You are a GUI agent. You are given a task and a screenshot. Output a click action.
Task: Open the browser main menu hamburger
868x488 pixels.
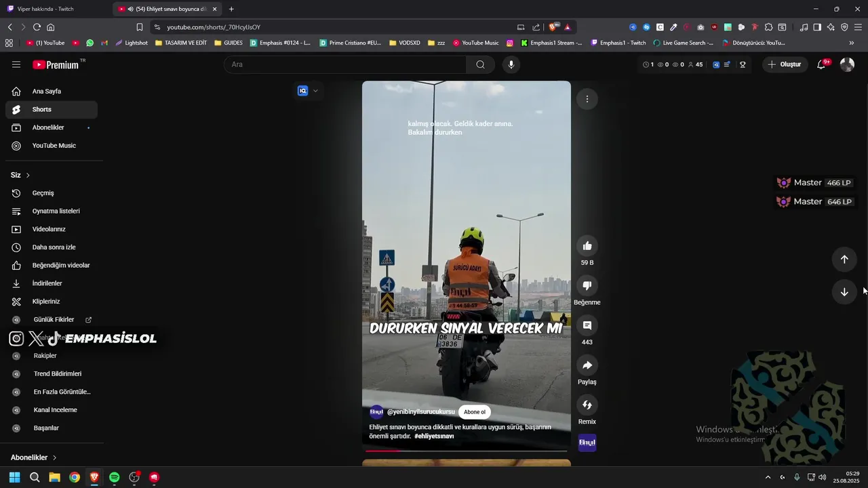click(858, 27)
